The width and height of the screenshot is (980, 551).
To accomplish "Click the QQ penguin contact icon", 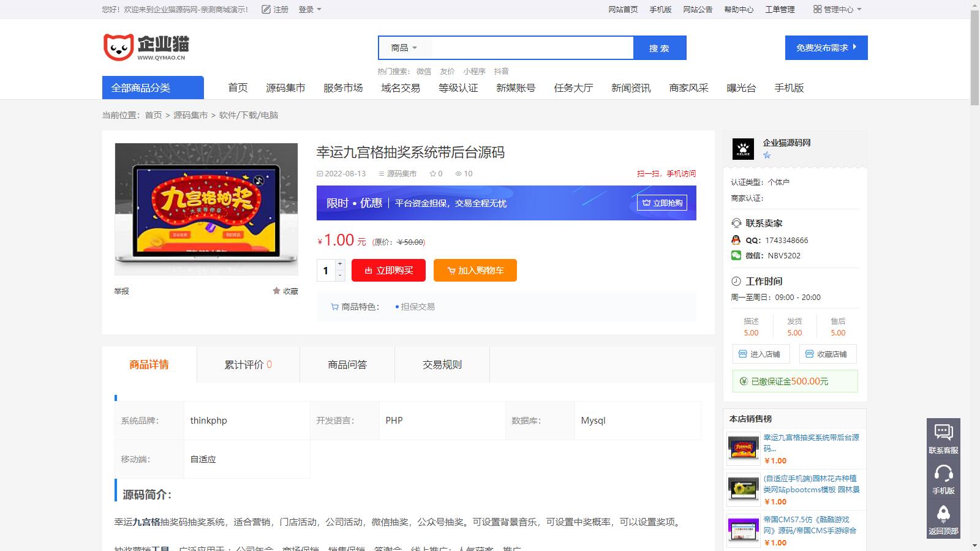I will click(x=736, y=240).
